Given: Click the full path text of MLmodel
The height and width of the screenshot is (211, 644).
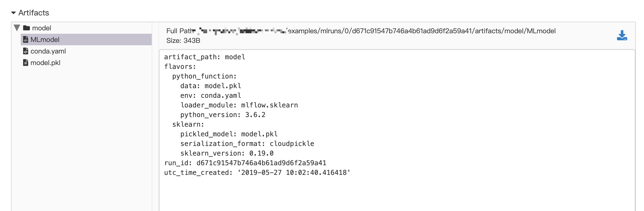Looking at the screenshot, I should click(x=421, y=31).
